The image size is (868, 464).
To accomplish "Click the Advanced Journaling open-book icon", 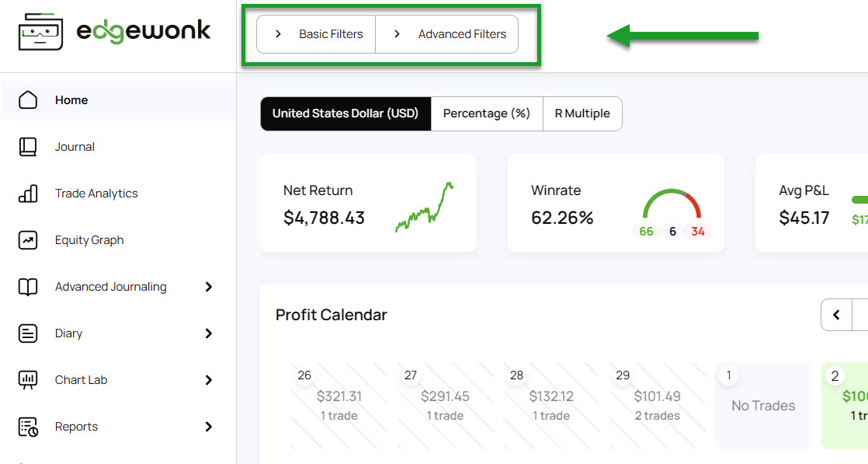I will tap(28, 287).
